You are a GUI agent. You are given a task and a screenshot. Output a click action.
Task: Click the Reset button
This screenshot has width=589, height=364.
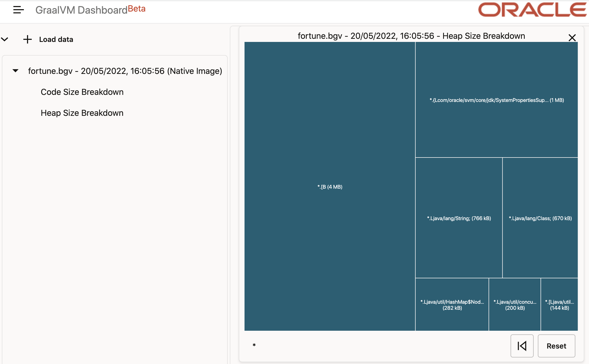tap(556, 346)
